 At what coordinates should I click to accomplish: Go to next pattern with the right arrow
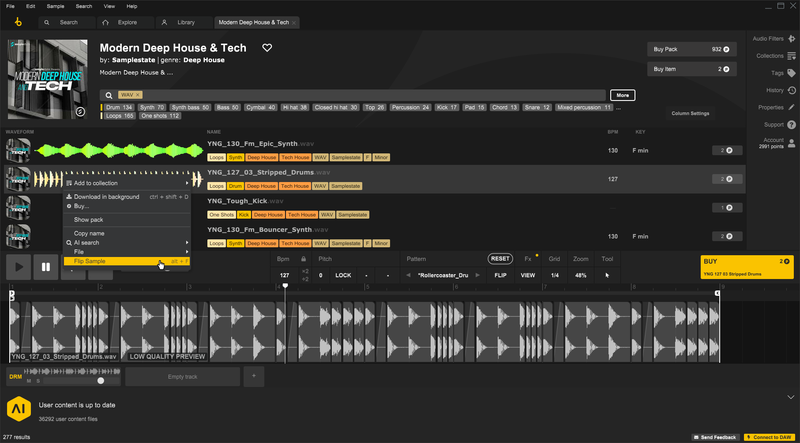point(478,275)
